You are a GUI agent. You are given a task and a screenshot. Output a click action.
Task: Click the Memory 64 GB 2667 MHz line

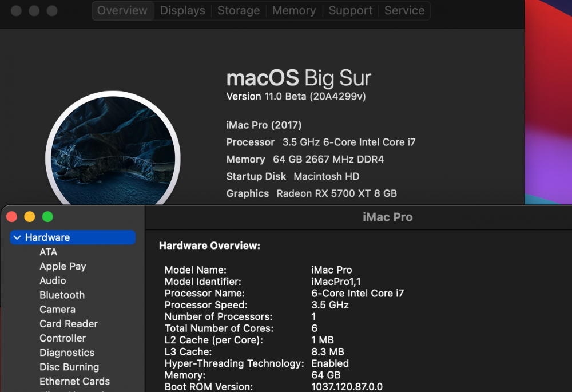click(x=305, y=160)
